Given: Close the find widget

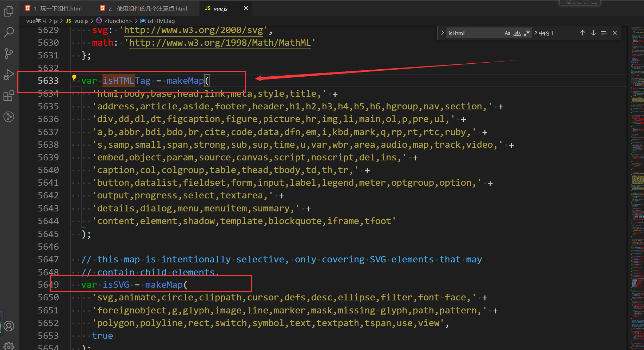Looking at the screenshot, I should pos(615,33).
